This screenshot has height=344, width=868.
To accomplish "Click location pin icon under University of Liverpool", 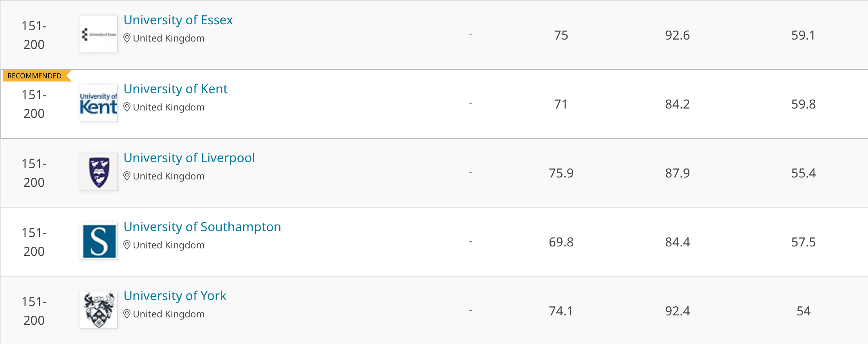I will point(127,176).
